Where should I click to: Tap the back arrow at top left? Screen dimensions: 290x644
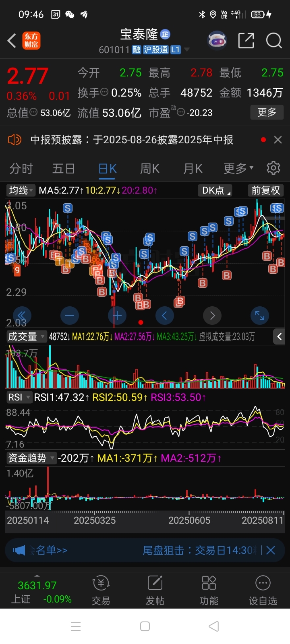click(12, 41)
